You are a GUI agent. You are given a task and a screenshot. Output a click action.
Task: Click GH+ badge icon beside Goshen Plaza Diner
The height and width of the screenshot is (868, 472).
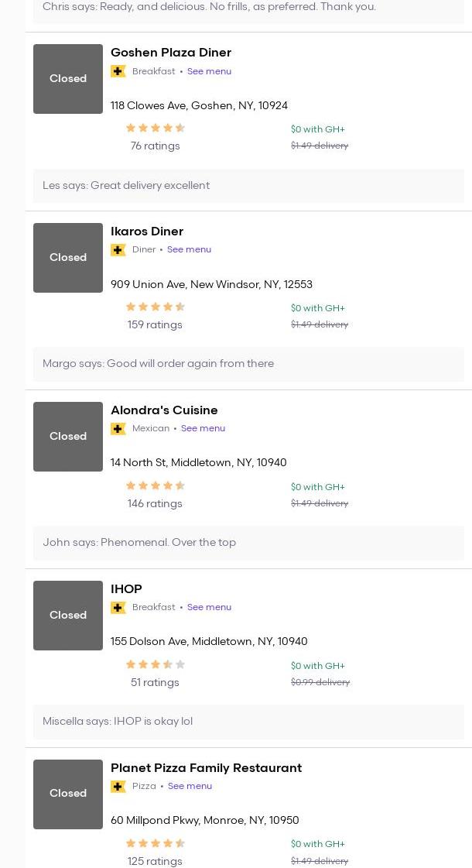[118, 71]
